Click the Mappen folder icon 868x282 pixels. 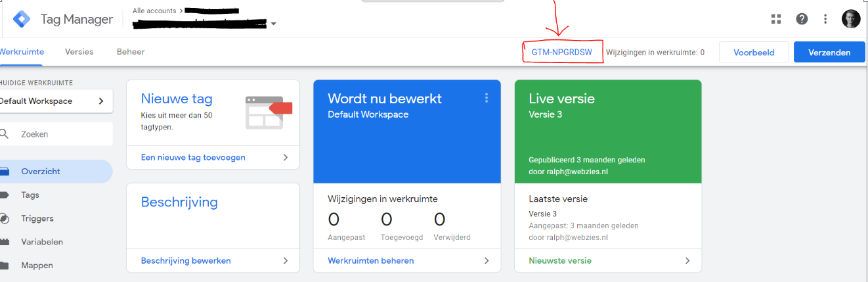4,266
